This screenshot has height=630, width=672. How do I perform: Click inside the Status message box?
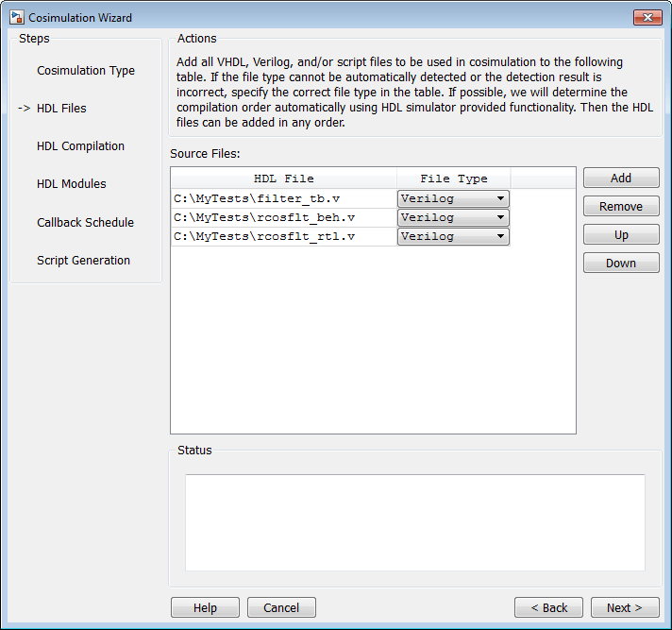(415, 522)
